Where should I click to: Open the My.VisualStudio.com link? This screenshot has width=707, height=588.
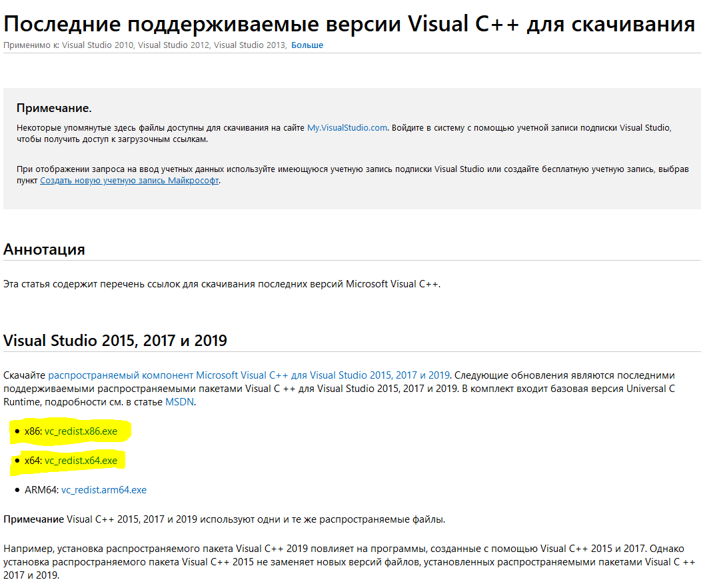click(347, 128)
